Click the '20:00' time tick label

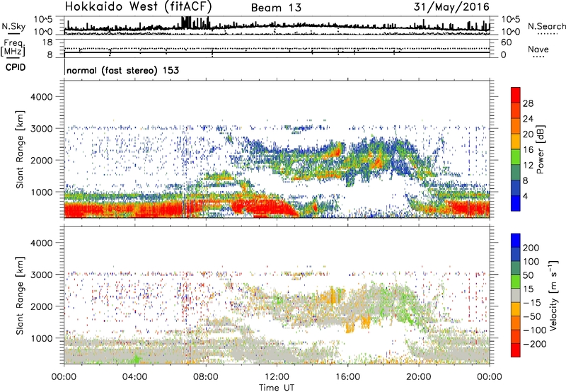click(x=418, y=377)
